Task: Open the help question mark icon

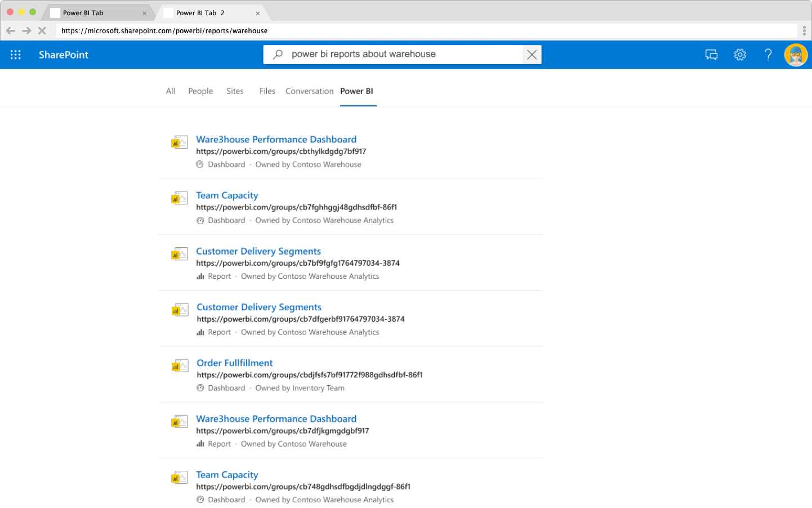Action: click(768, 55)
